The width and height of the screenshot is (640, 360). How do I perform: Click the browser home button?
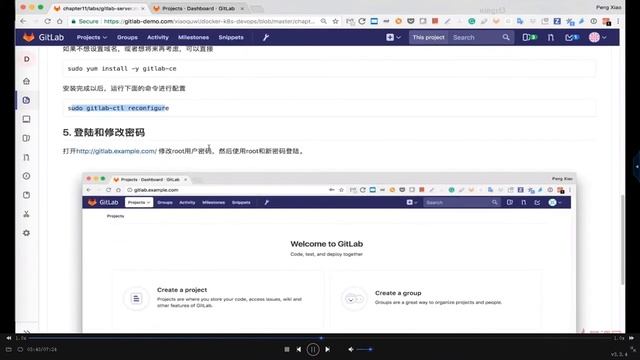60,21
